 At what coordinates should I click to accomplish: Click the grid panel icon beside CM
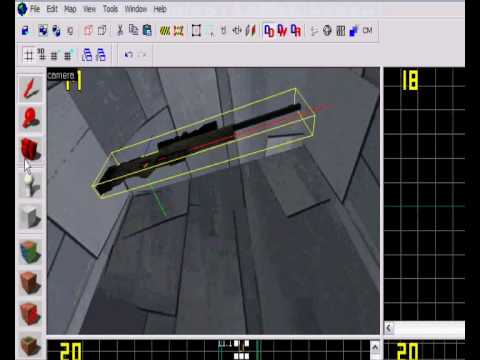[341, 31]
